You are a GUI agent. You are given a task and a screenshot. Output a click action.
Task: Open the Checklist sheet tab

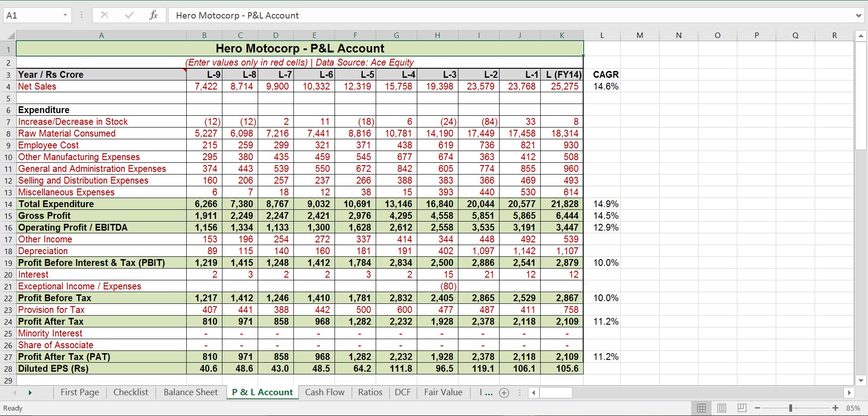point(131,392)
